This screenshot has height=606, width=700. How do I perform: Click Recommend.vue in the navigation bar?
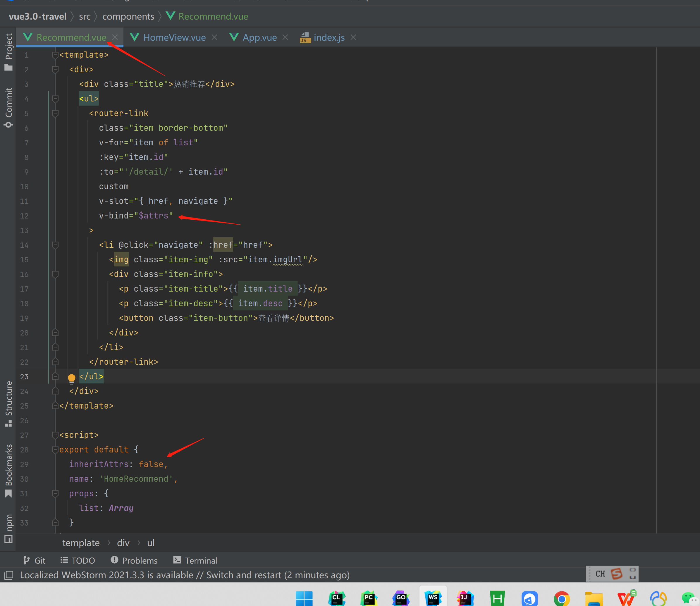[x=207, y=16]
